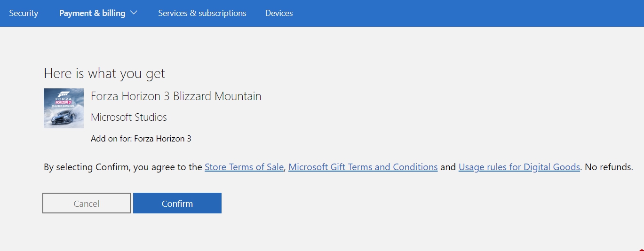Image resolution: width=644 pixels, height=251 pixels.
Task: View Usage rules for Digital Goods
Action: [x=519, y=167]
